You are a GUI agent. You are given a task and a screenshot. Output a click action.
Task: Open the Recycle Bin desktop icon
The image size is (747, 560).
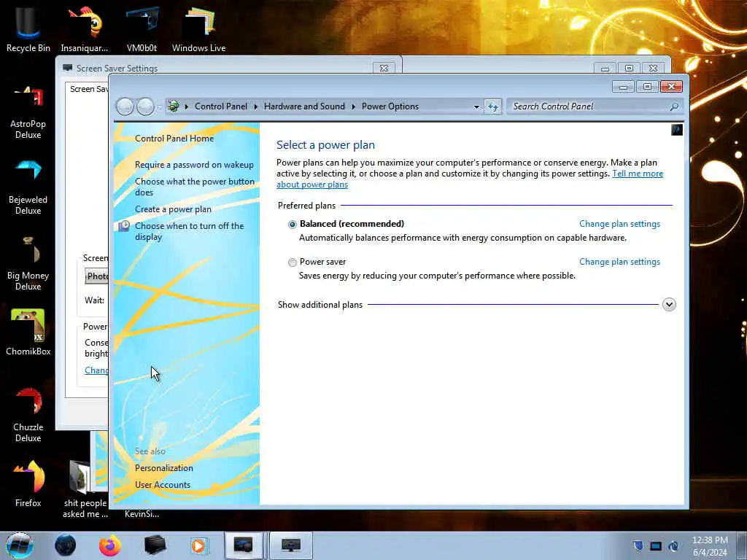[28, 28]
